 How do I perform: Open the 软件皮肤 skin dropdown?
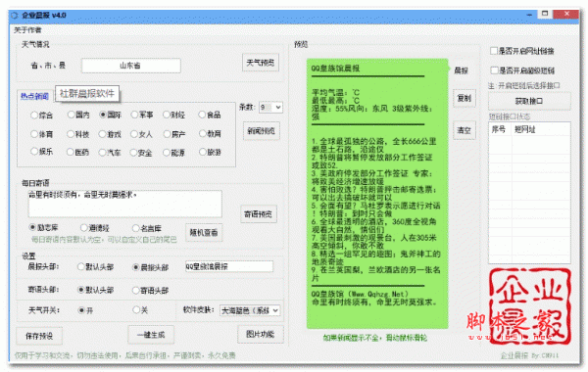pos(250,310)
